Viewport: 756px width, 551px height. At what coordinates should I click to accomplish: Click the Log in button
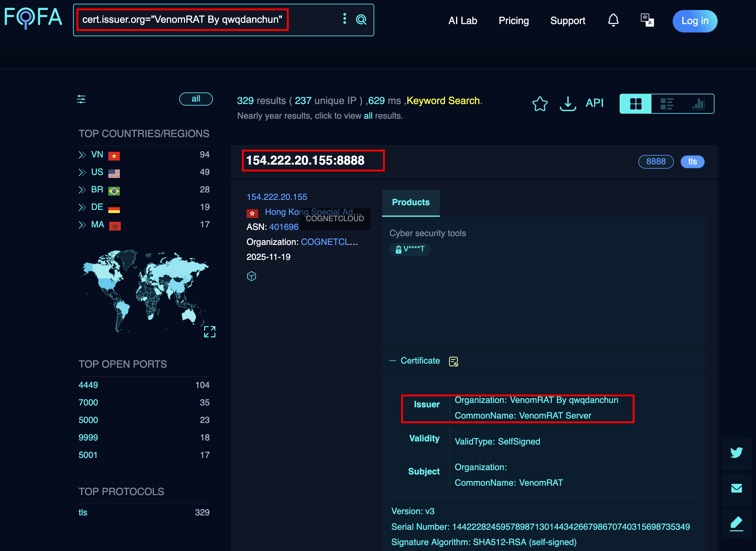tap(695, 21)
